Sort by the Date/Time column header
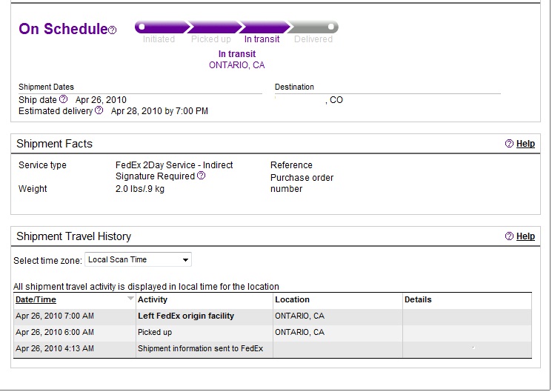 coord(36,300)
